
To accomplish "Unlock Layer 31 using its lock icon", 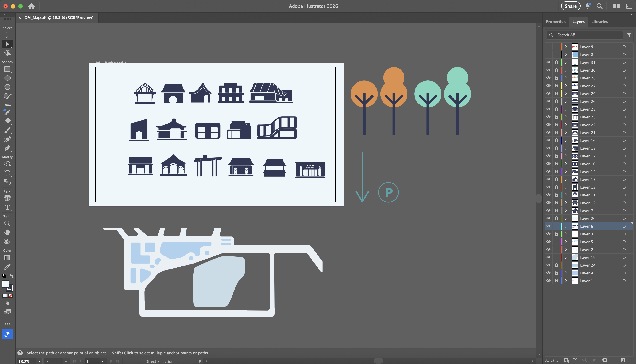I will coord(556,63).
